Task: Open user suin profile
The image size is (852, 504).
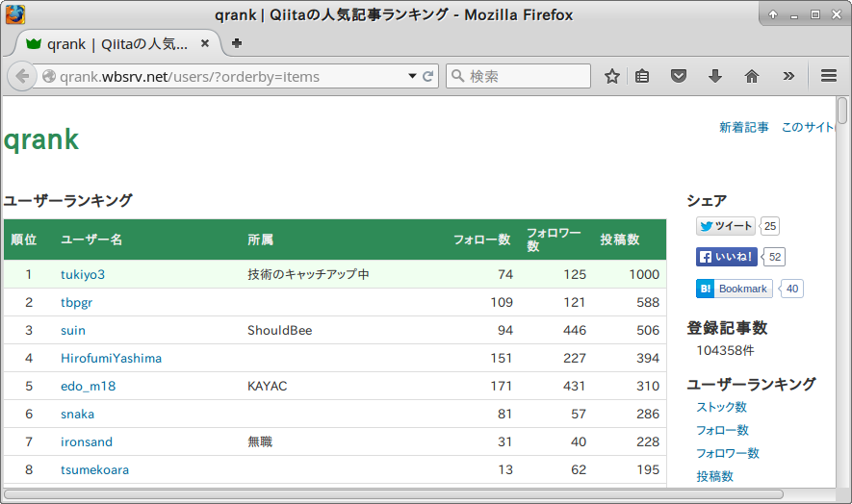Action: tap(73, 330)
